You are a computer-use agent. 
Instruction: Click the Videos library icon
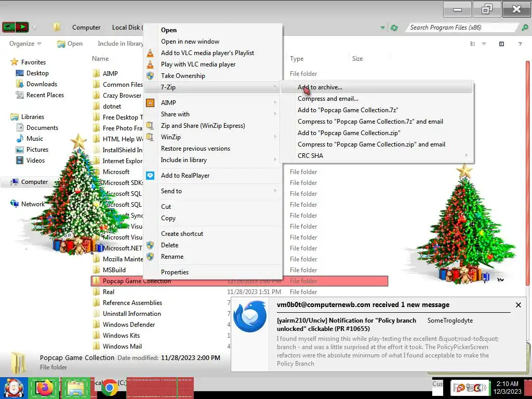coord(20,160)
